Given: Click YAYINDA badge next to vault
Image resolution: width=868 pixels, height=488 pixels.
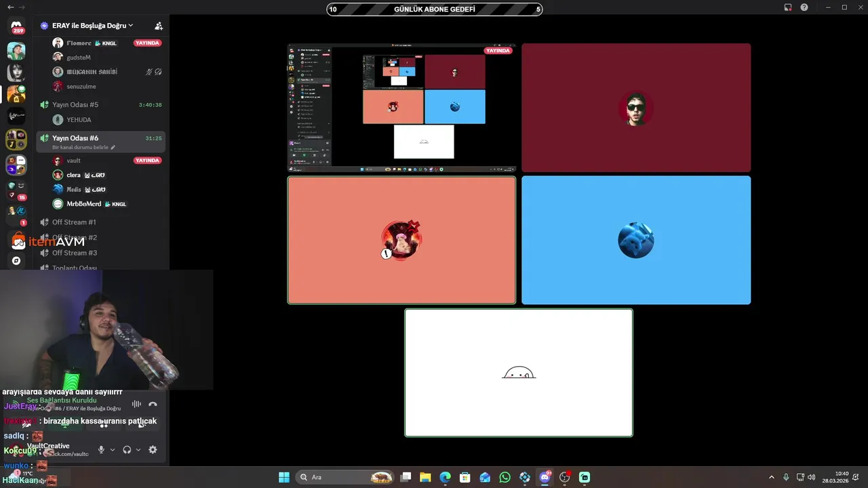Looking at the screenshot, I should point(147,161).
